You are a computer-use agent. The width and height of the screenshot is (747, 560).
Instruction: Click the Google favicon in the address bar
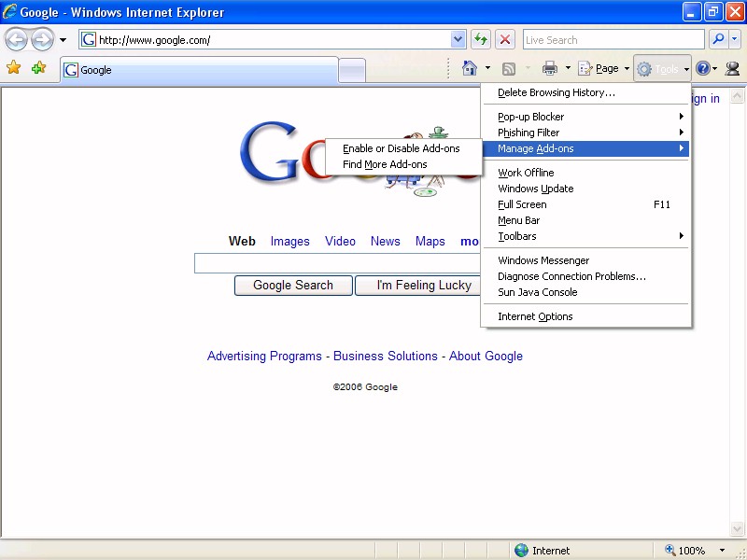click(x=89, y=39)
